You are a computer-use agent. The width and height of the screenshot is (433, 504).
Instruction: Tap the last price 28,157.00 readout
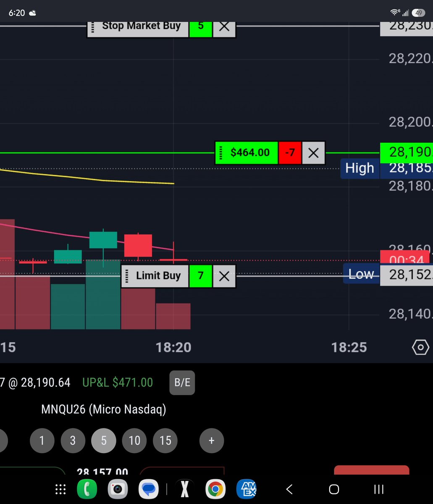pos(102,471)
